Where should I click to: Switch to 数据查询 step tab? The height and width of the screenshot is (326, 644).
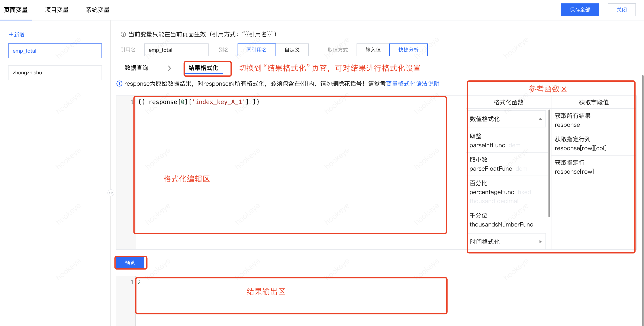(136, 68)
